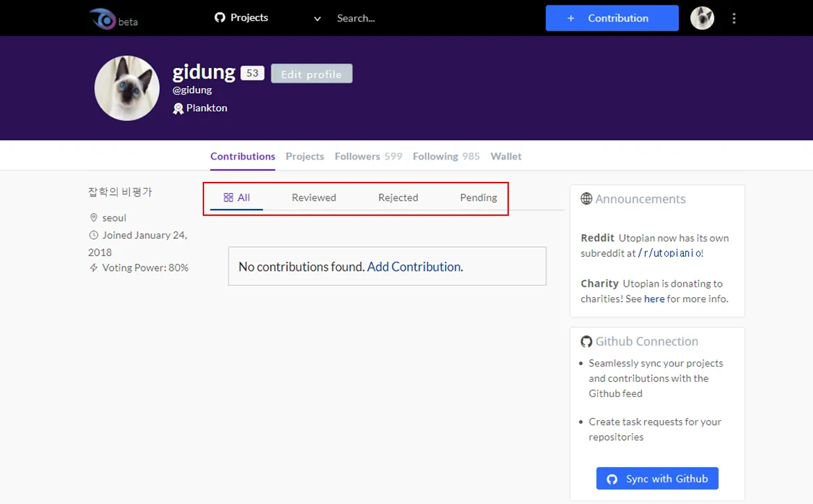Click the Korean bio text 잡학의 비평가

point(120,192)
